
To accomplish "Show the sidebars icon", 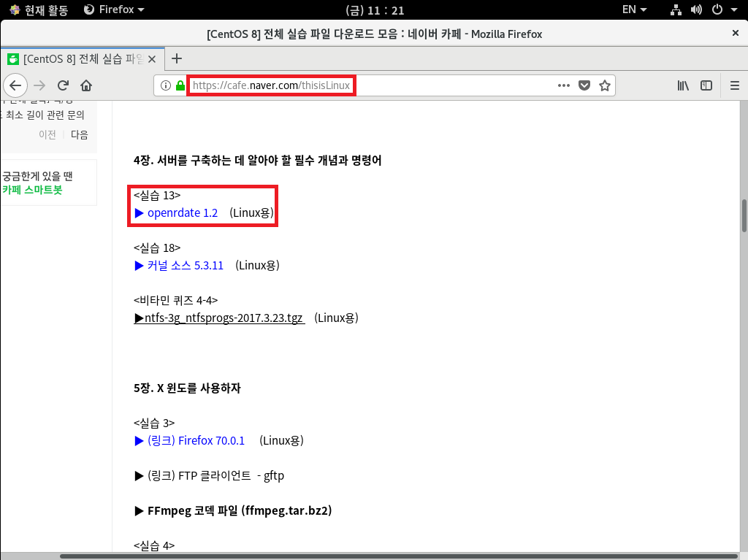I will (x=706, y=85).
